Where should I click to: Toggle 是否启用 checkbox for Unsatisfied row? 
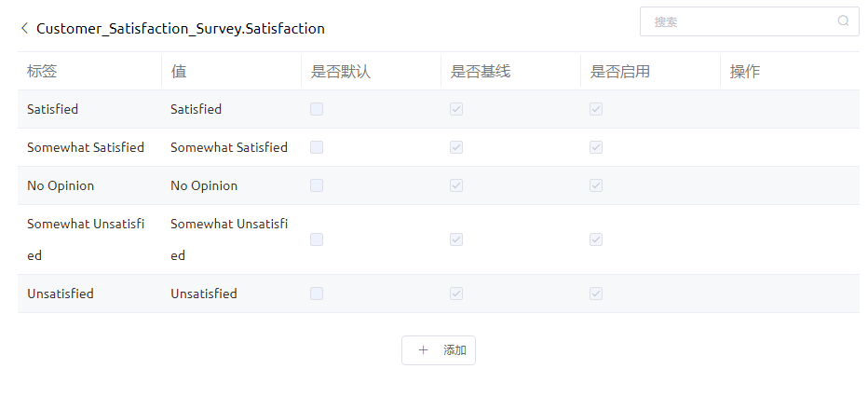click(x=596, y=294)
